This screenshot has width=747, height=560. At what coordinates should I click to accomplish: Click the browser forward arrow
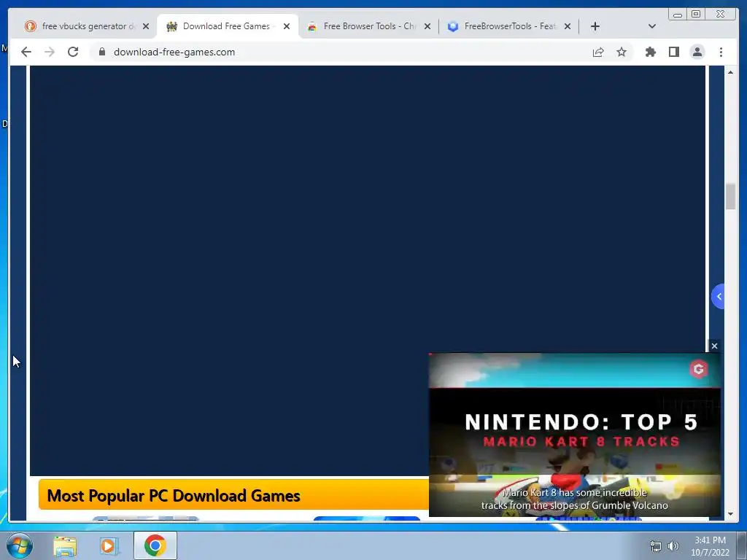pos(50,52)
